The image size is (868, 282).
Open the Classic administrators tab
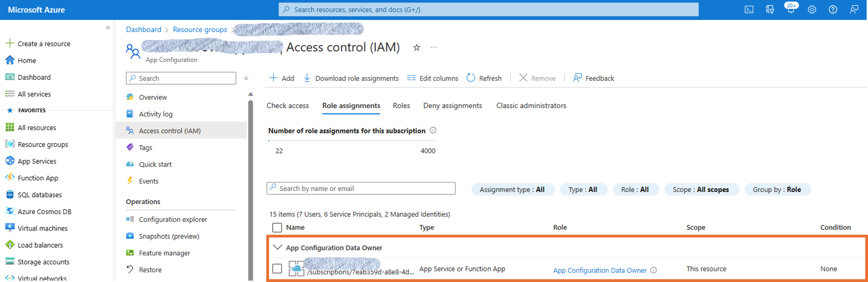coord(531,106)
